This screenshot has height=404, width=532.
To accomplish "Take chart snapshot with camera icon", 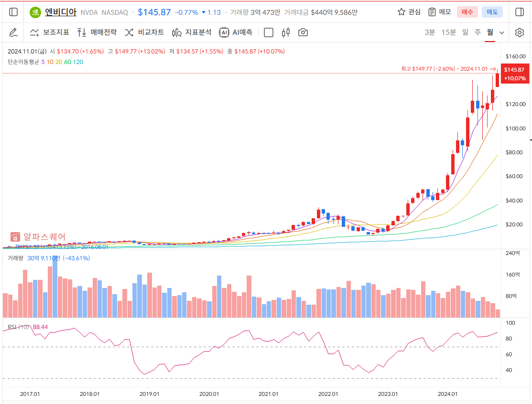I will [x=303, y=32].
